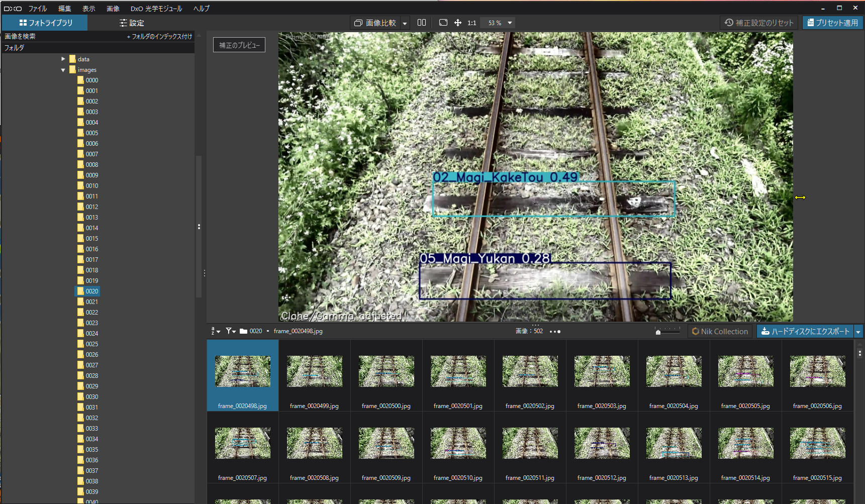Click the side-by-side split view icon

pyautogui.click(x=422, y=23)
